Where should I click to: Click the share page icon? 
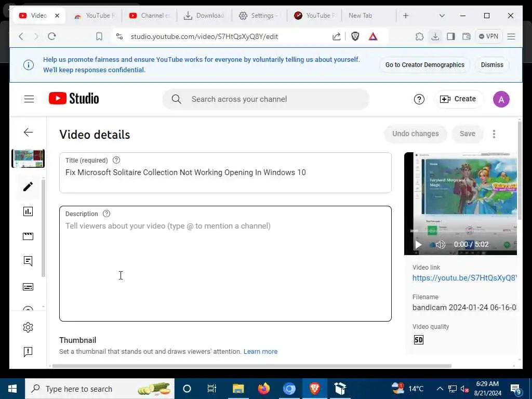[336, 36]
